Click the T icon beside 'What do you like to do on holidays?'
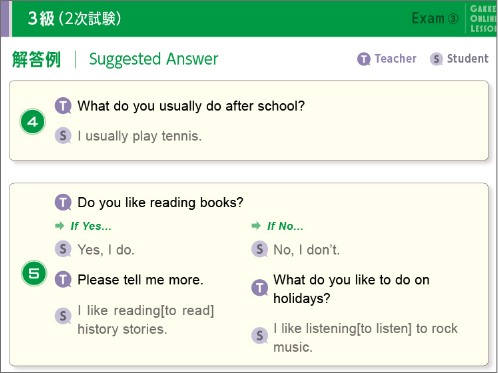 (259, 288)
